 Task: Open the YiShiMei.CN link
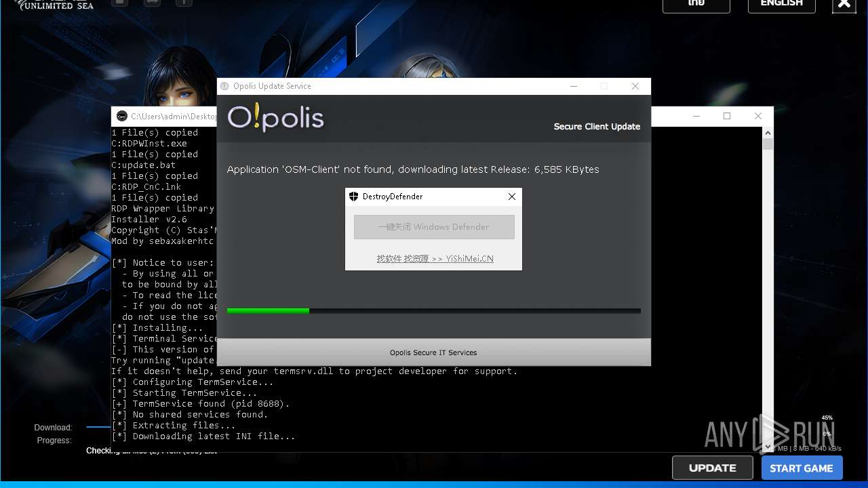435,259
